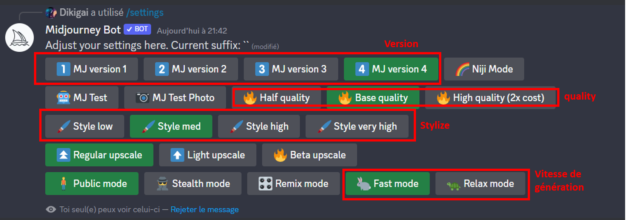Click the Dikigai username

(74, 12)
